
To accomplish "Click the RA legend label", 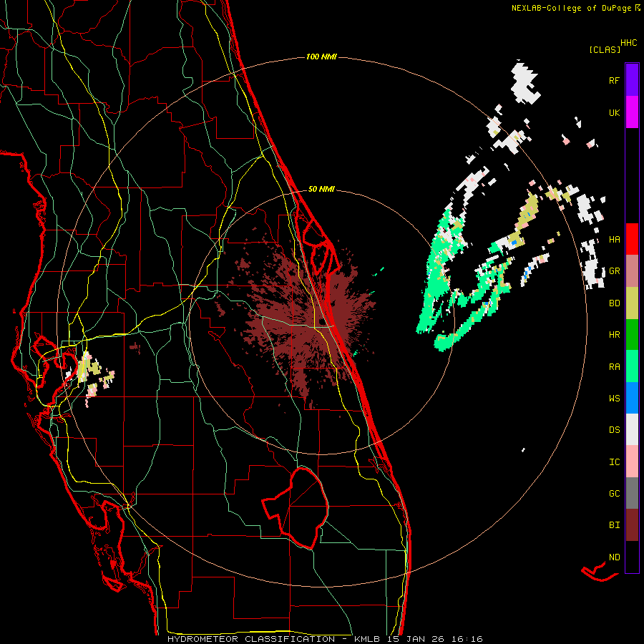I will pos(614,367).
